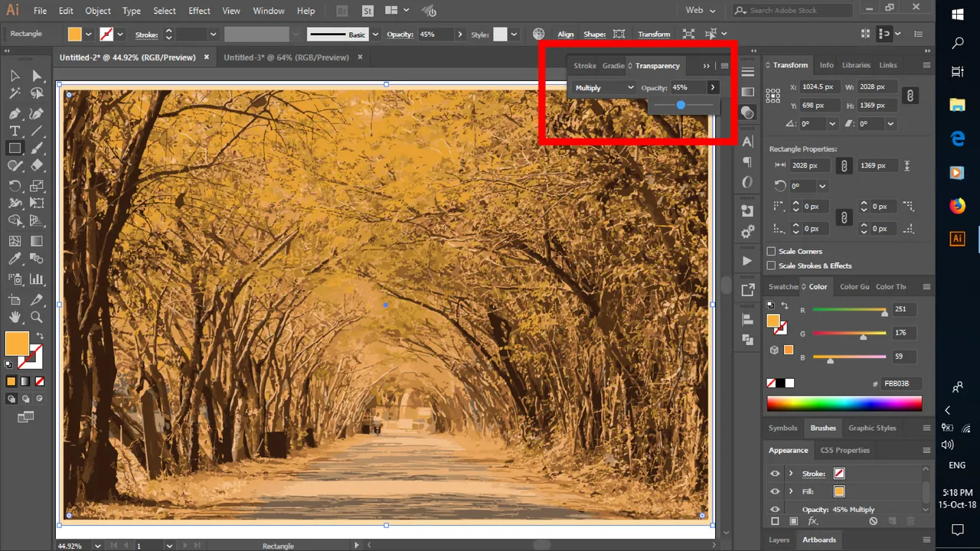Click the Stroke link in Appearance panel
This screenshot has height=551, width=980.
[x=813, y=474]
